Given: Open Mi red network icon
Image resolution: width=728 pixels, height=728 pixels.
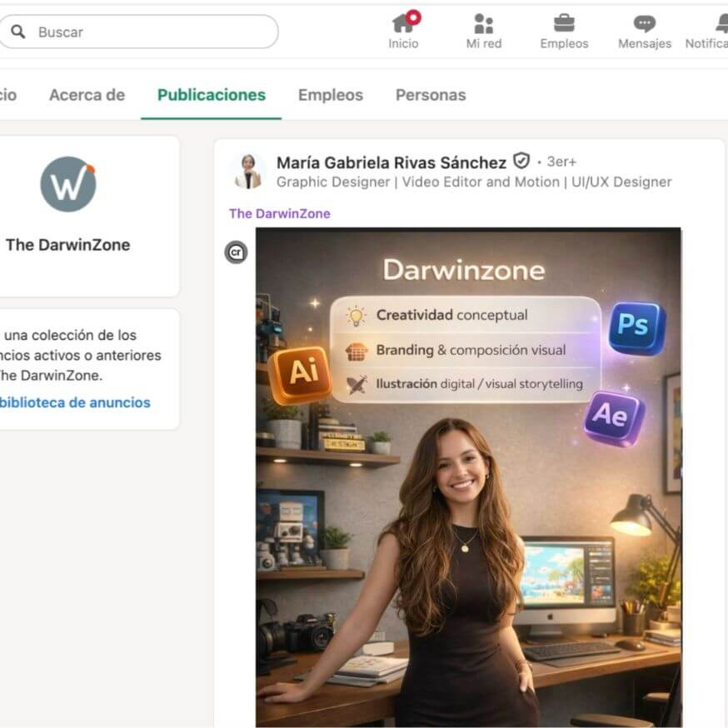Looking at the screenshot, I should click(483, 23).
